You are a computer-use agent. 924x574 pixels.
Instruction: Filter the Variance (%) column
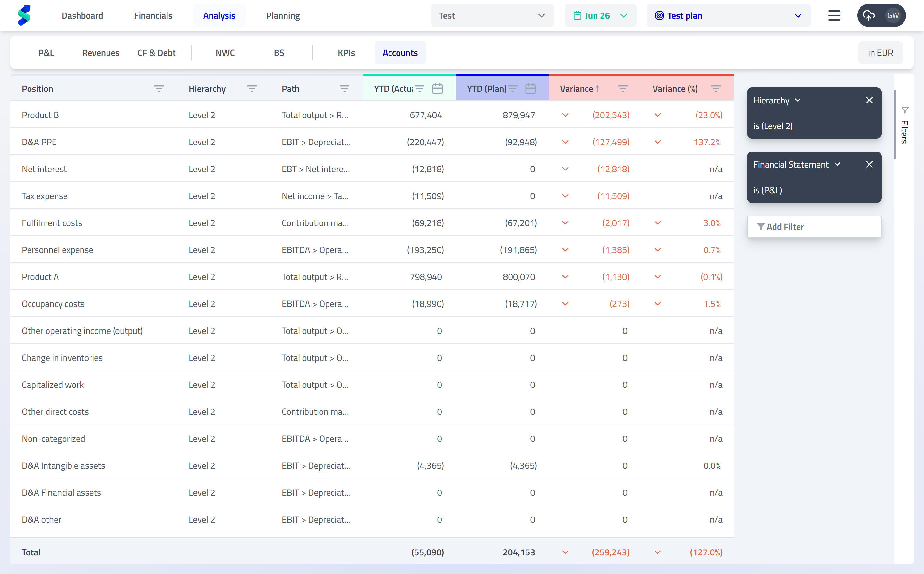coord(716,89)
